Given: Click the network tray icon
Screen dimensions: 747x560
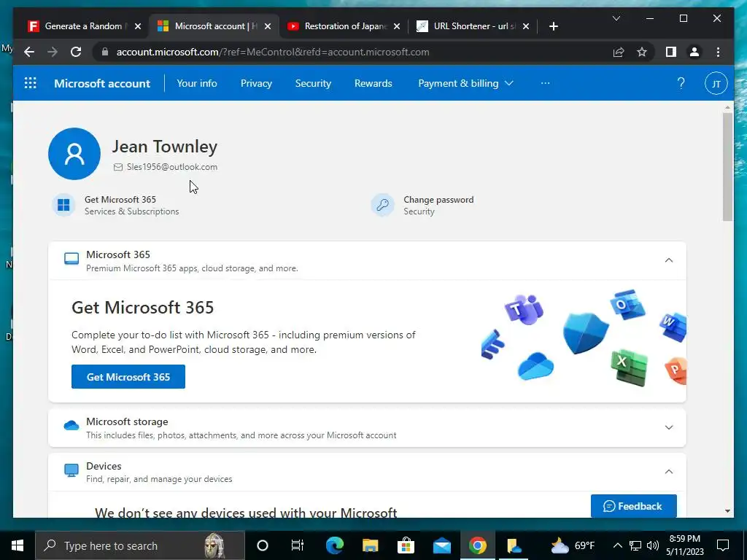Looking at the screenshot, I should (x=635, y=545).
